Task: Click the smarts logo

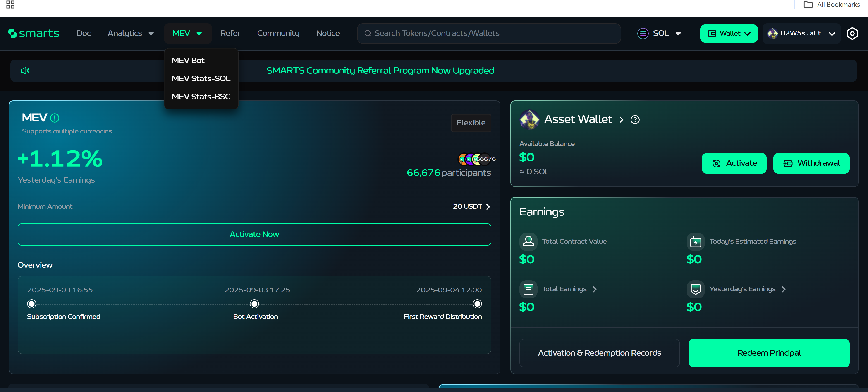Action: click(34, 33)
